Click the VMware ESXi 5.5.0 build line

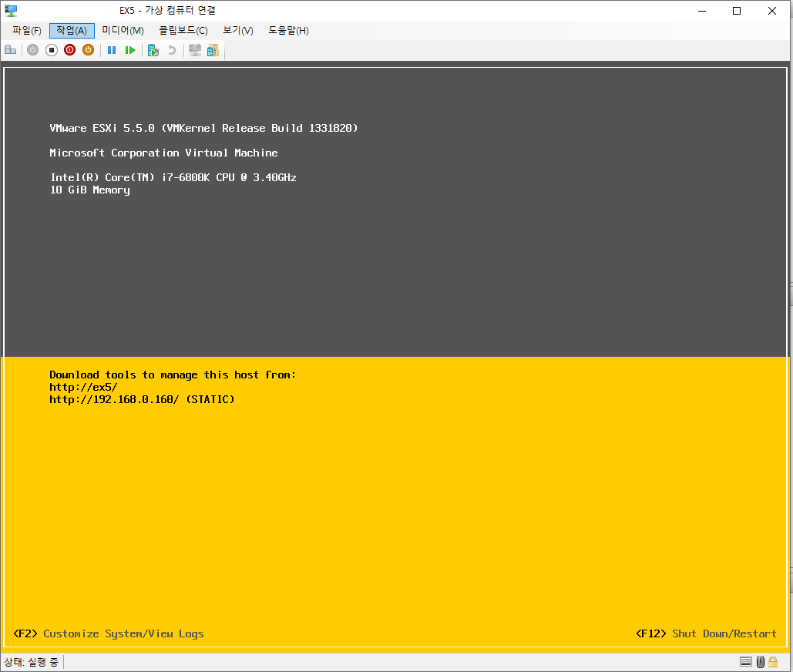coord(203,129)
